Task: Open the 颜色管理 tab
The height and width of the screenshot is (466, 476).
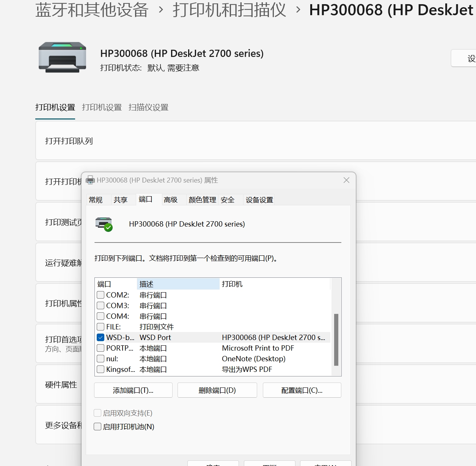Action: click(202, 200)
